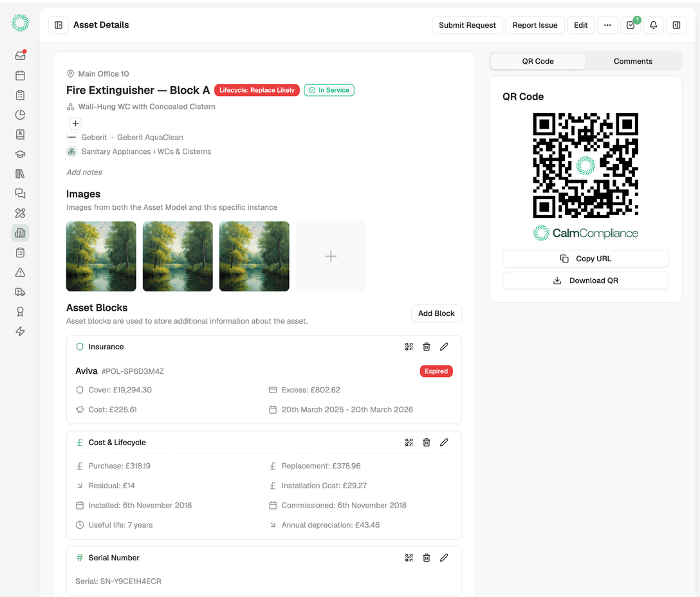Click Cover: £19,294.30 value

[x=120, y=390]
